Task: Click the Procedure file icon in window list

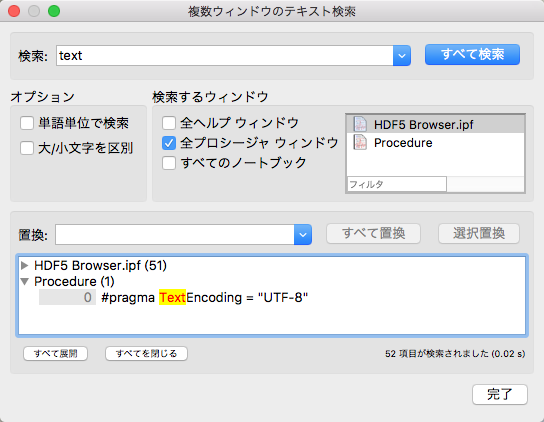Action: (360, 142)
